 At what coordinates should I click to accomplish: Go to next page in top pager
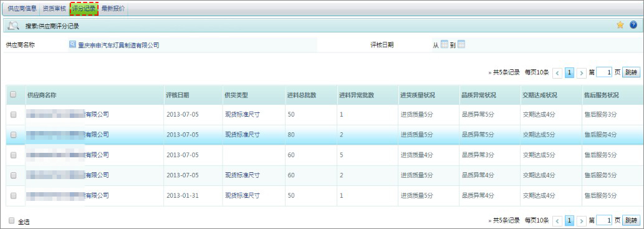click(581, 73)
